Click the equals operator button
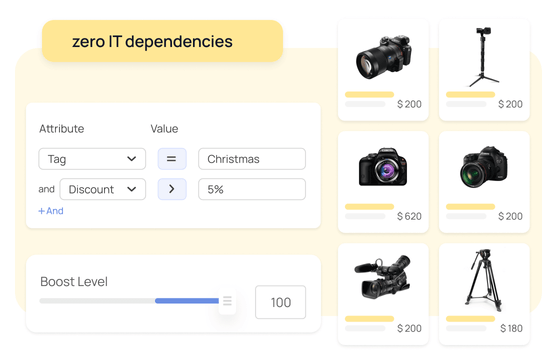Image resolution: width=558 pixels, height=363 pixels. 172,159
